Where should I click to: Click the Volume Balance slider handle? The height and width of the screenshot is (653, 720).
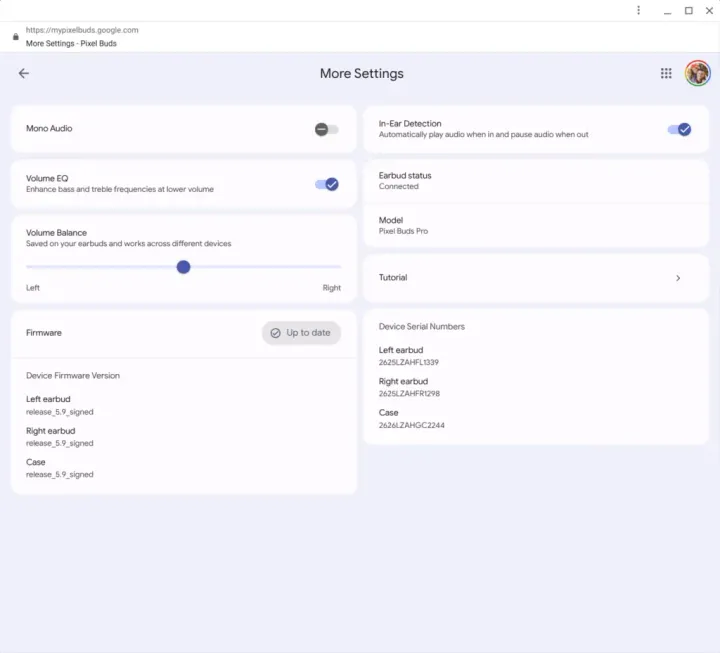click(183, 267)
